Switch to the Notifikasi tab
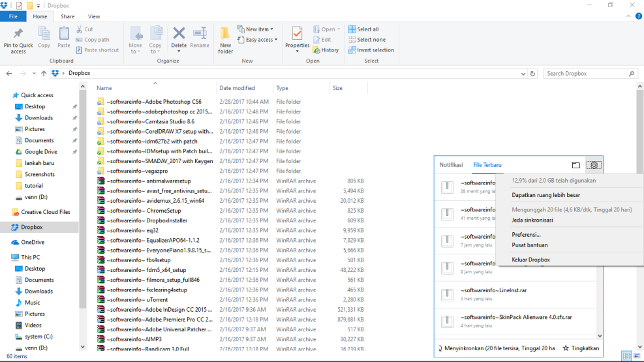The width and height of the screenshot is (644, 362). pos(451,165)
